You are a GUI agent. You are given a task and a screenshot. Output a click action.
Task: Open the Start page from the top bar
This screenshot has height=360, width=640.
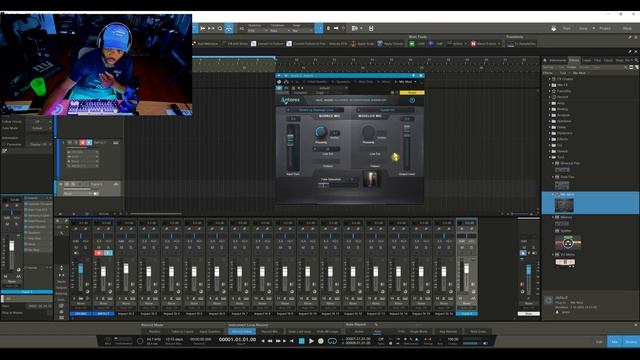(567, 28)
